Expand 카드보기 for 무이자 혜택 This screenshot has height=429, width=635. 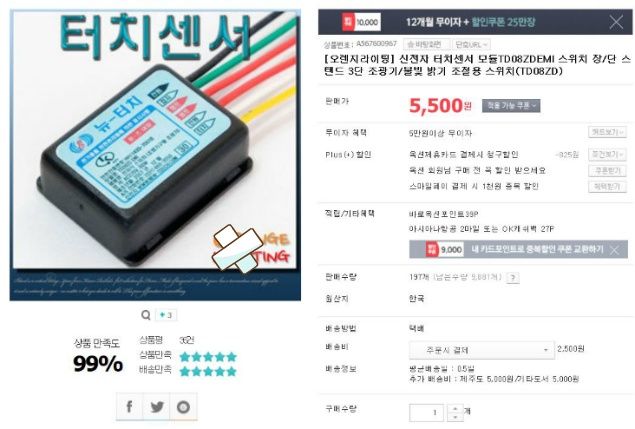click(607, 132)
